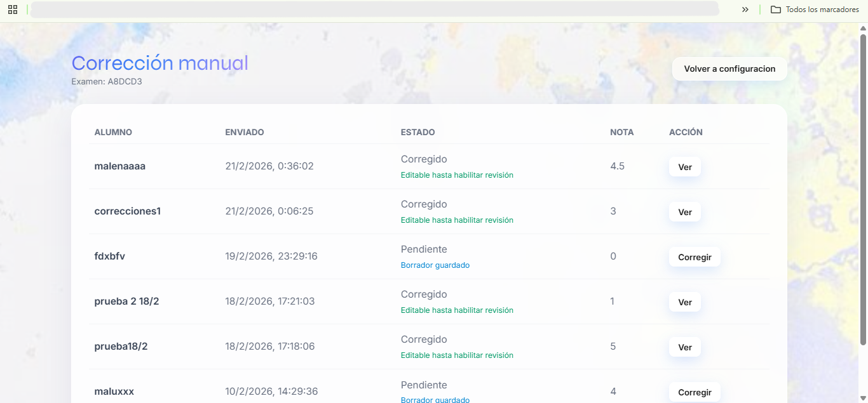This screenshot has width=868, height=403.
Task: Click the NOTA column header
Action: pos(622,132)
